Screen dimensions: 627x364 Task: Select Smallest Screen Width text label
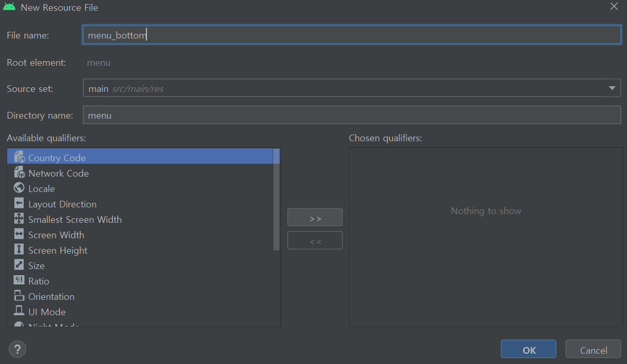75,220
